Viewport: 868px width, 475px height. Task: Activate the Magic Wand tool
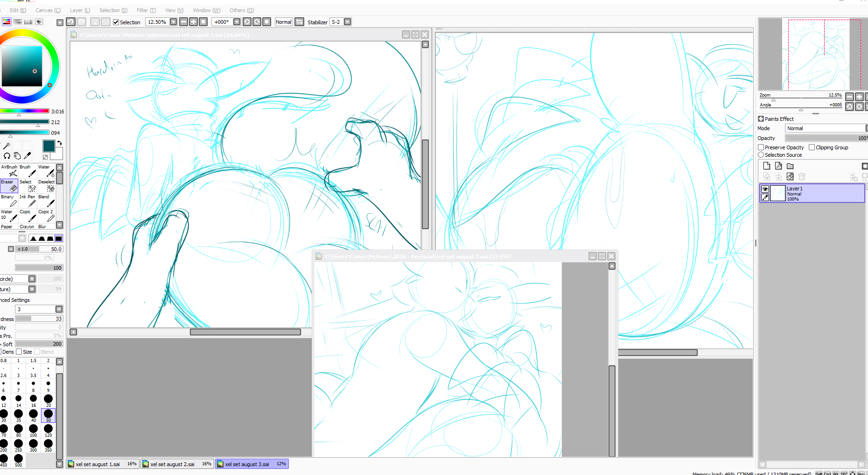[7, 146]
